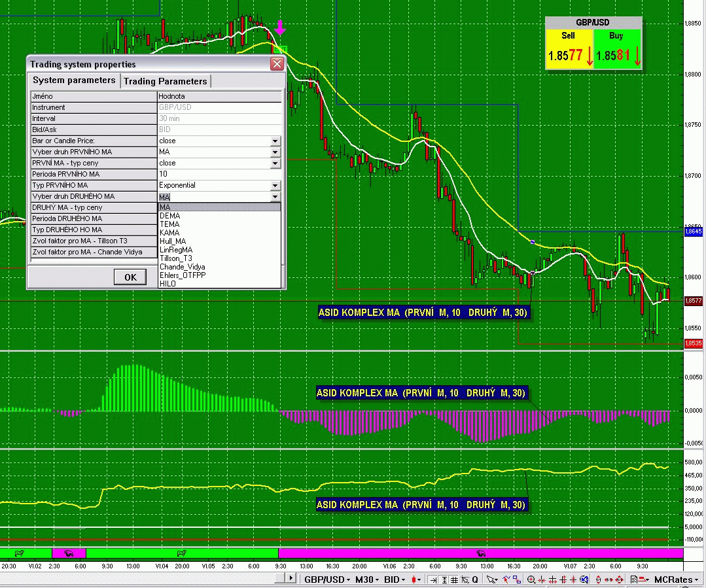Expand the Typ PRVNÍHO MA Exponential dropdown
This screenshot has height=588, width=706.
pyautogui.click(x=275, y=186)
